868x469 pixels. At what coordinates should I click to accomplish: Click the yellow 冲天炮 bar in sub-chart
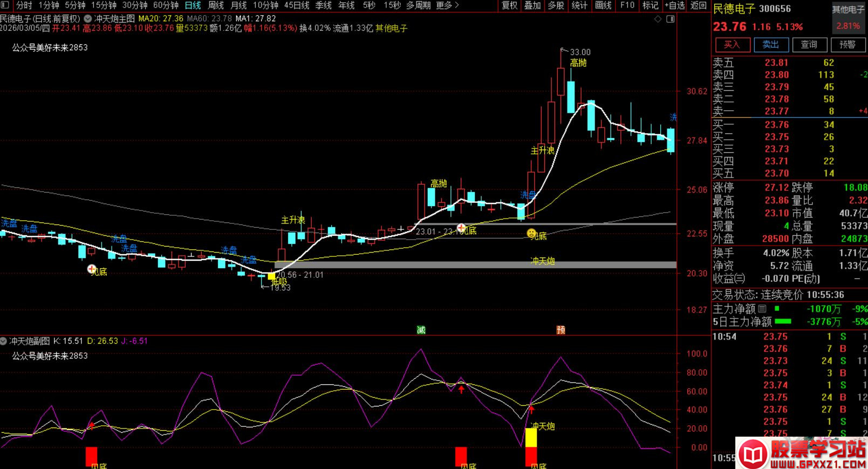[531, 437]
